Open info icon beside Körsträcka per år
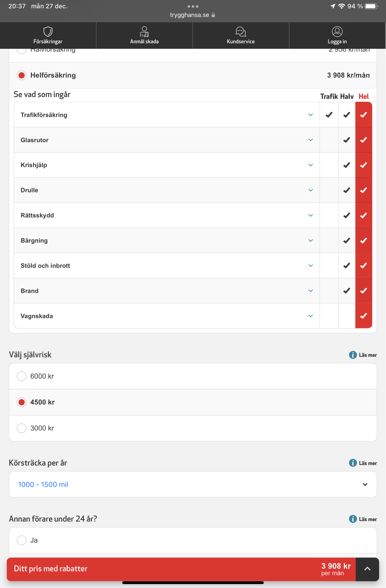The image size is (386, 588). click(353, 463)
